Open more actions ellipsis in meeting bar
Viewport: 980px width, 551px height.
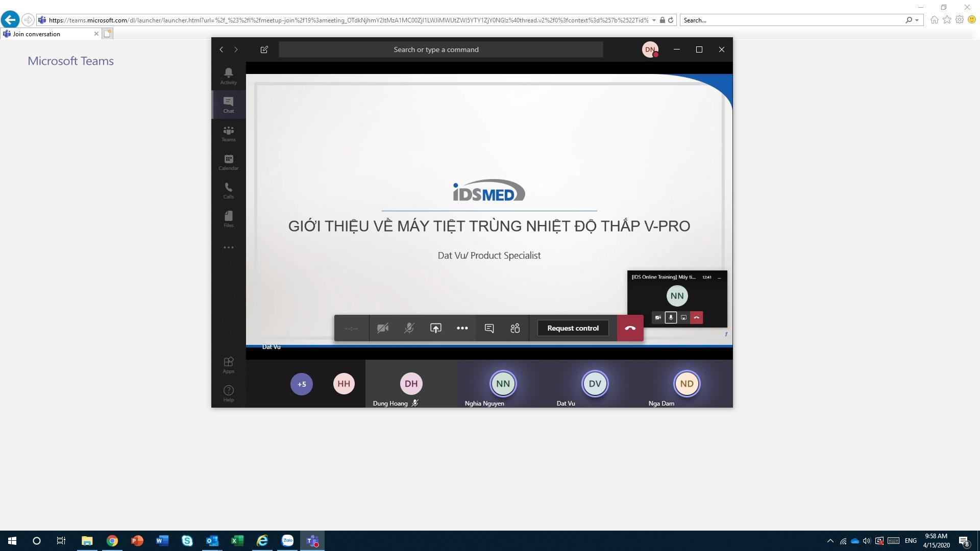pyautogui.click(x=462, y=328)
